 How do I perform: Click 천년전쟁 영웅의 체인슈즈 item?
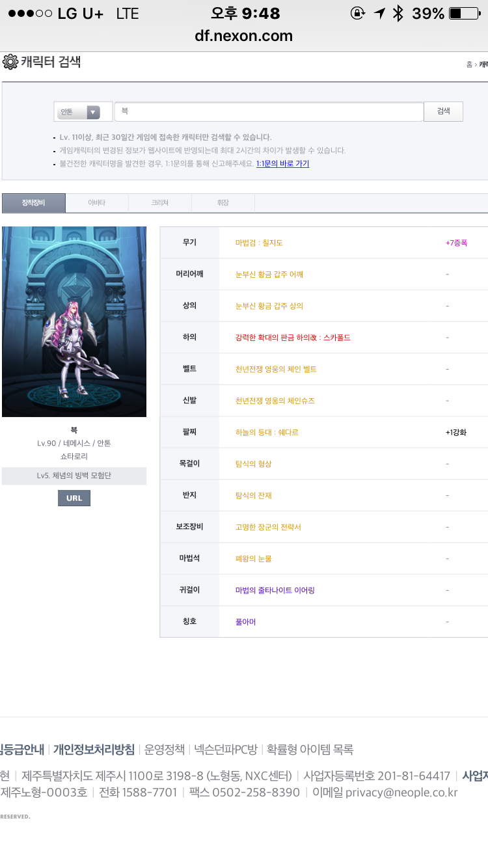coord(275,401)
